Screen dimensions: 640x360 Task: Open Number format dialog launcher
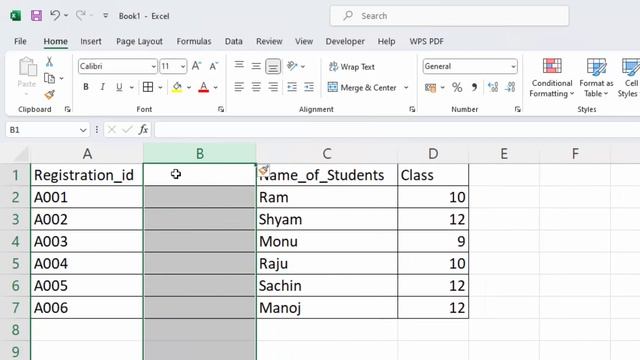518,109
